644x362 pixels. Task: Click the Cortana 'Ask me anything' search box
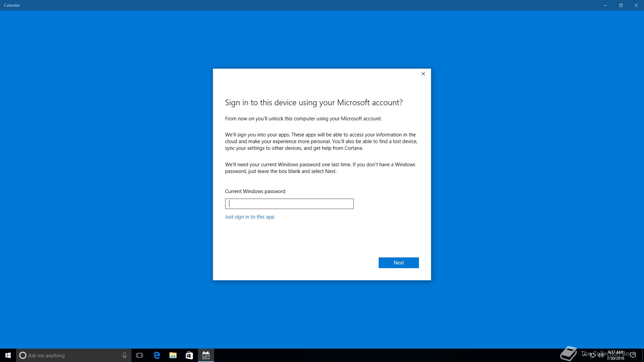(x=74, y=355)
